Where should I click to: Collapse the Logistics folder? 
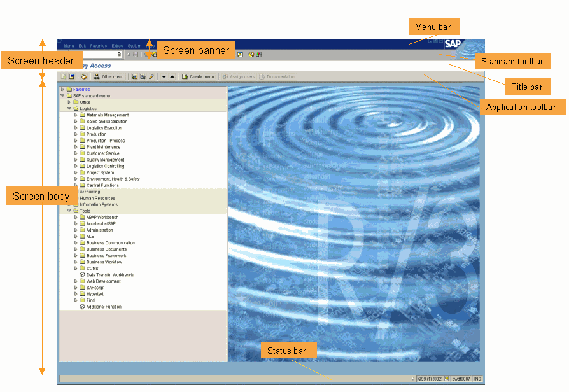[69, 109]
